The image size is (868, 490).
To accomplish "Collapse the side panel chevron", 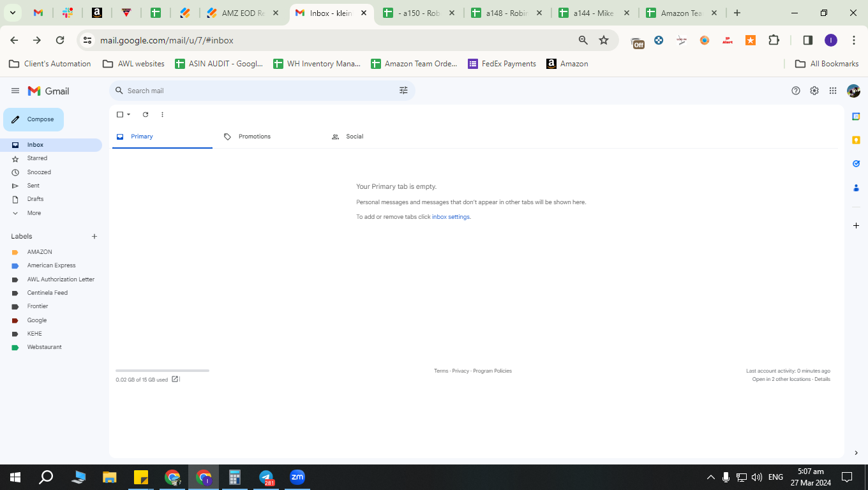I will tap(856, 453).
